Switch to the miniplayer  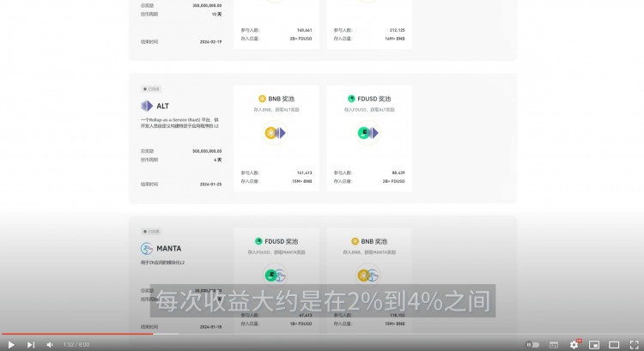pos(594,345)
